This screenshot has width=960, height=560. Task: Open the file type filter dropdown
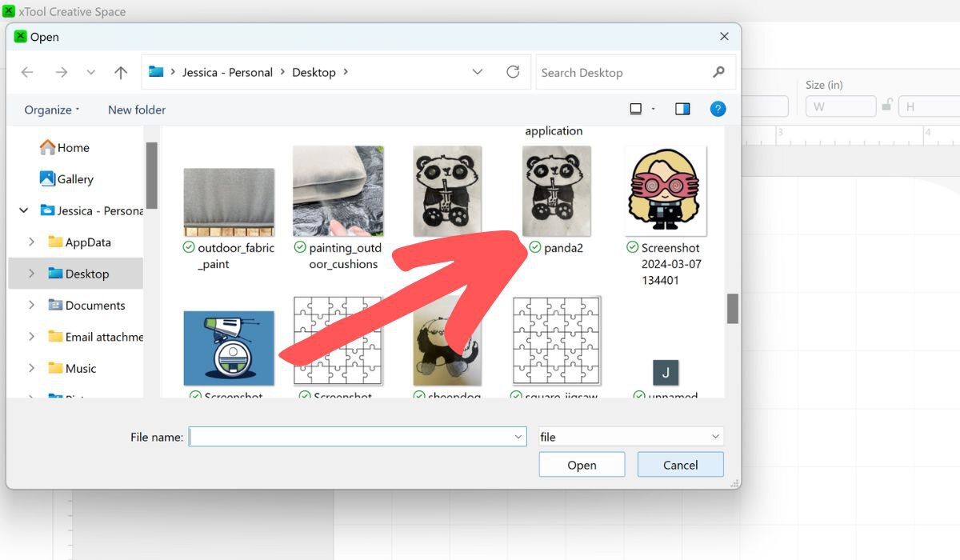point(630,437)
